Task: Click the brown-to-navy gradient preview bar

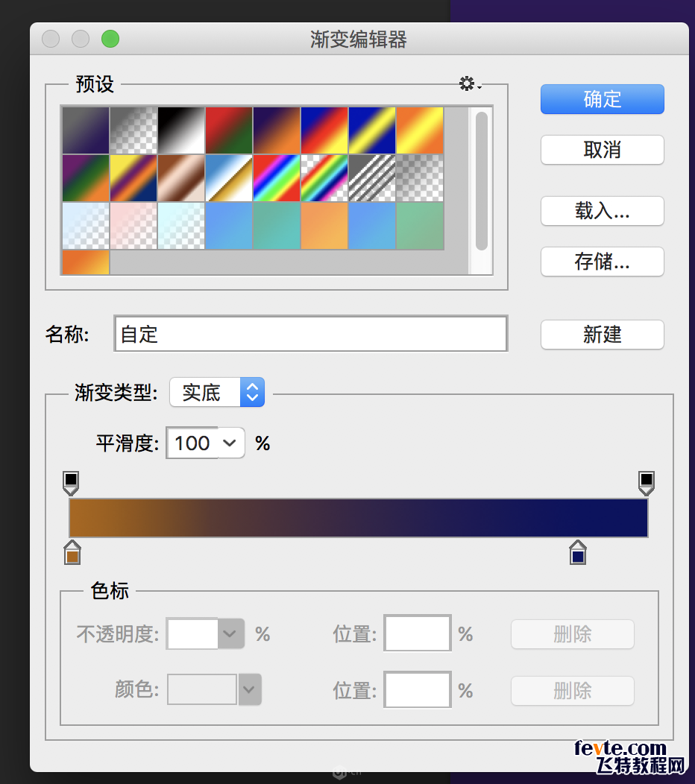Action: pyautogui.click(x=358, y=518)
